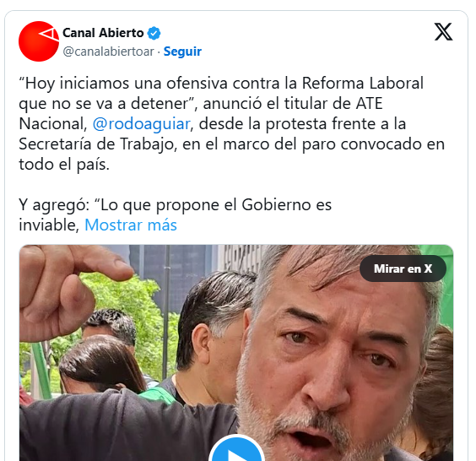Visit the @canalabiertoar handle
This screenshot has width=476, height=461.
pos(108,52)
